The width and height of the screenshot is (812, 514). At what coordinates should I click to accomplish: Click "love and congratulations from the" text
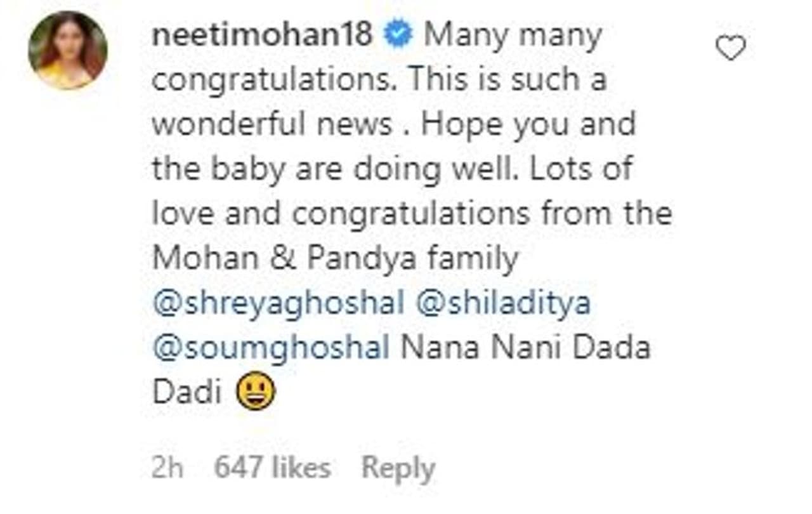(x=412, y=214)
